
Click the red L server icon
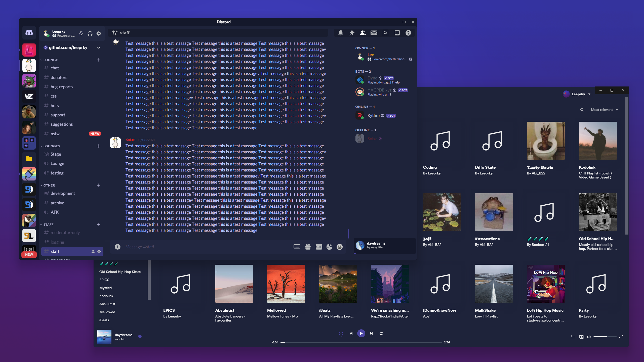coord(29,50)
